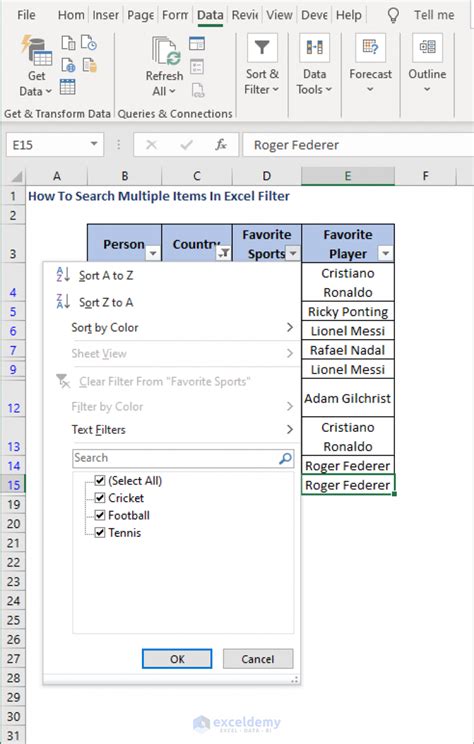
Task: Uncheck the Football checkbox
Action: click(x=100, y=515)
